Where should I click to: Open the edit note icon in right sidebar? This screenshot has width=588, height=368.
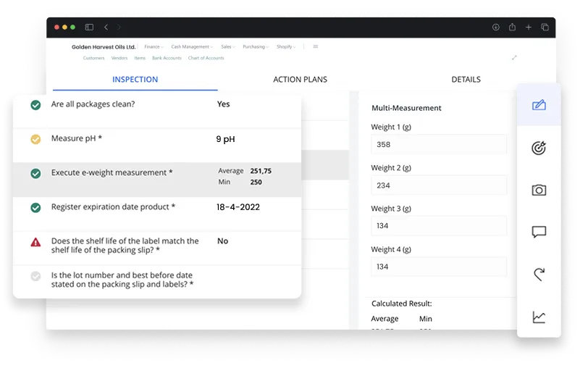coord(539,104)
